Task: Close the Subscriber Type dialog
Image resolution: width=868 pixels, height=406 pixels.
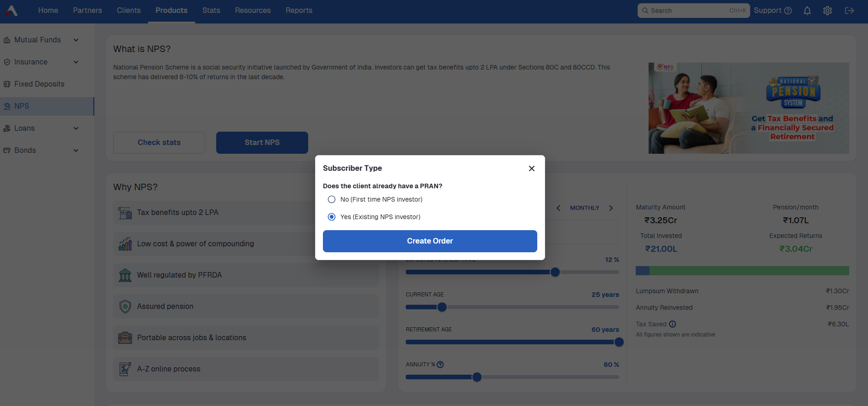Action: click(532, 168)
